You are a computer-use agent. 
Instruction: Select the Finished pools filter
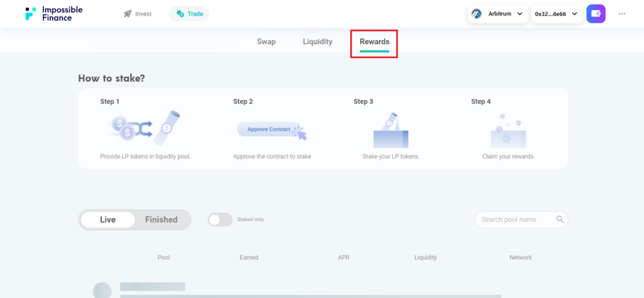[162, 219]
